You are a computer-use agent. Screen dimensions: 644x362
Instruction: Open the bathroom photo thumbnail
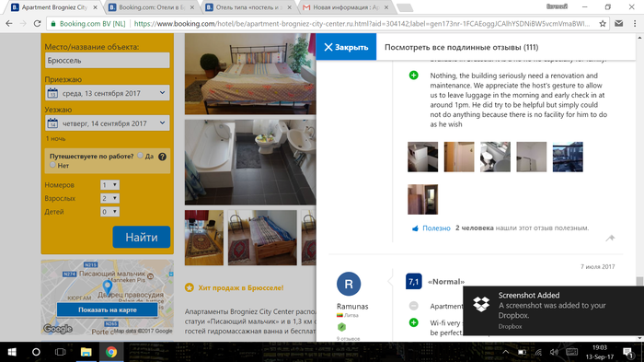click(x=250, y=162)
